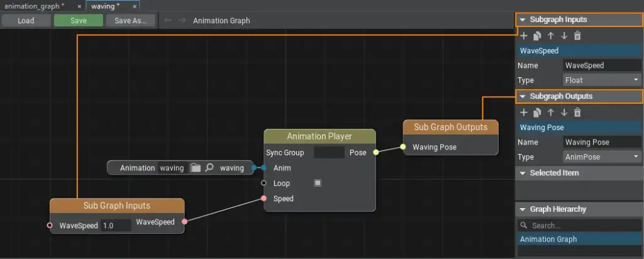The width and height of the screenshot is (644, 259).
Task: Click the duplicate icon under Subgraph Inputs
Action: (537, 36)
